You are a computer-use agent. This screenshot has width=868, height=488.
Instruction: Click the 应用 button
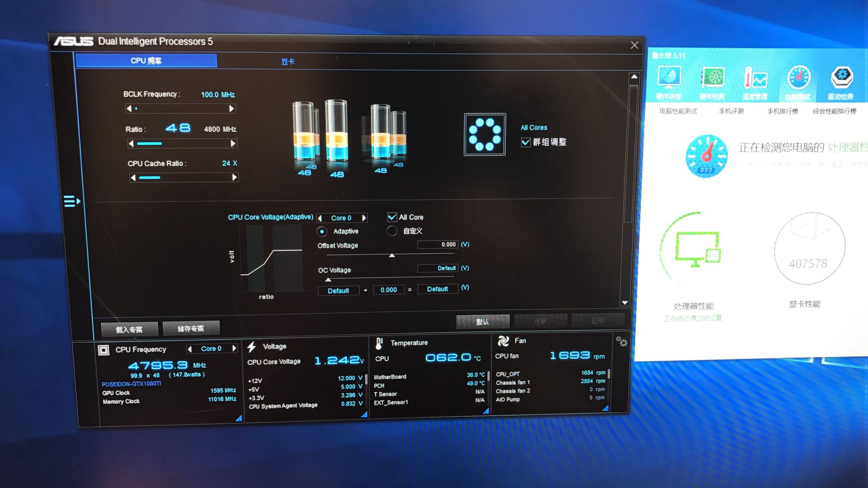point(598,320)
